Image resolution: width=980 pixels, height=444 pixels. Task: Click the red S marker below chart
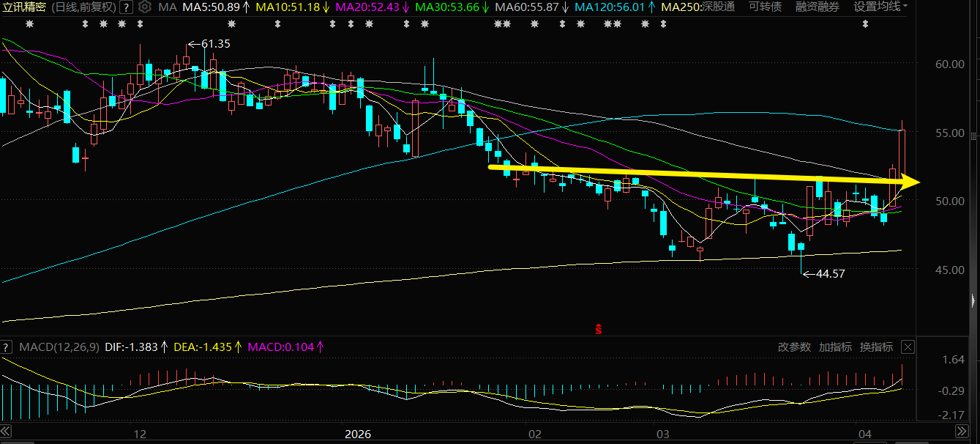coord(599,330)
